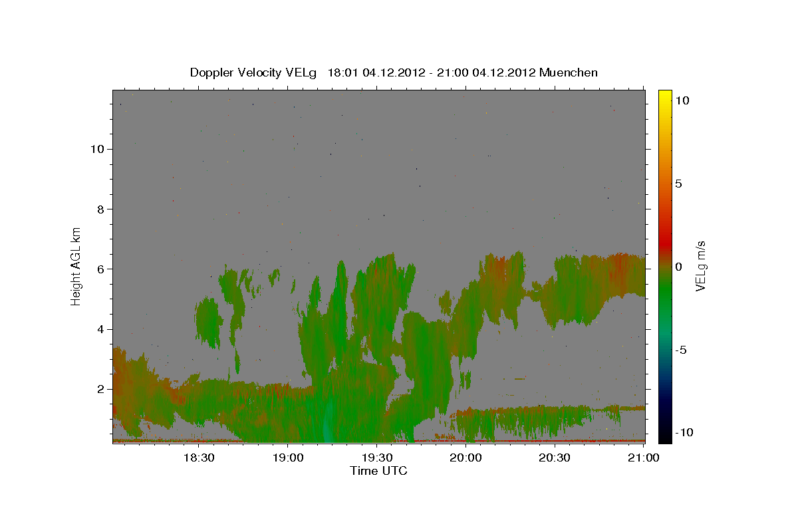Image resolution: width=798 pixels, height=532 pixels.
Task: Click the 20:30 time tick label
Action: pyautogui.click(x=554, y=458)
